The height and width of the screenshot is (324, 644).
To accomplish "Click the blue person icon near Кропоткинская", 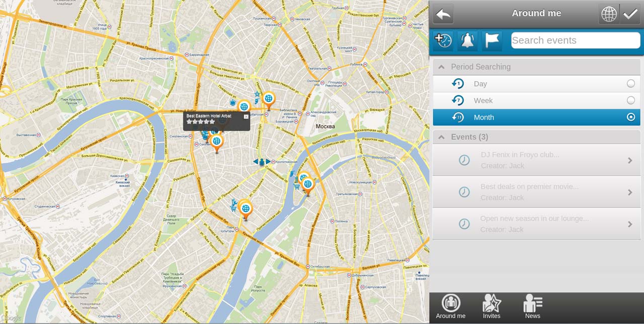I will [262, 162].
